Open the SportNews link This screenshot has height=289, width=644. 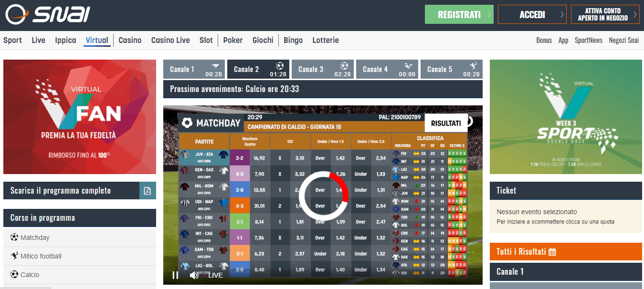(x=589, y=40)
